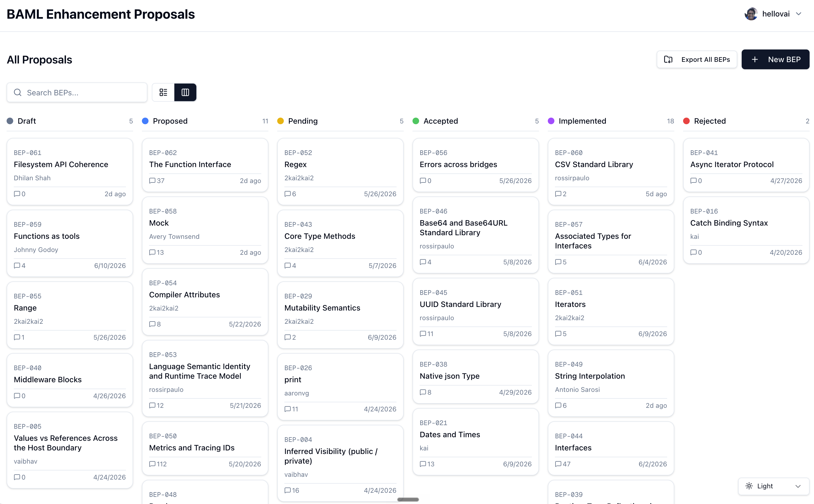This screenshot has width=814, height=504.
Task: Open the hellovai user menu chevron
Action: click(x=799, y=14)
